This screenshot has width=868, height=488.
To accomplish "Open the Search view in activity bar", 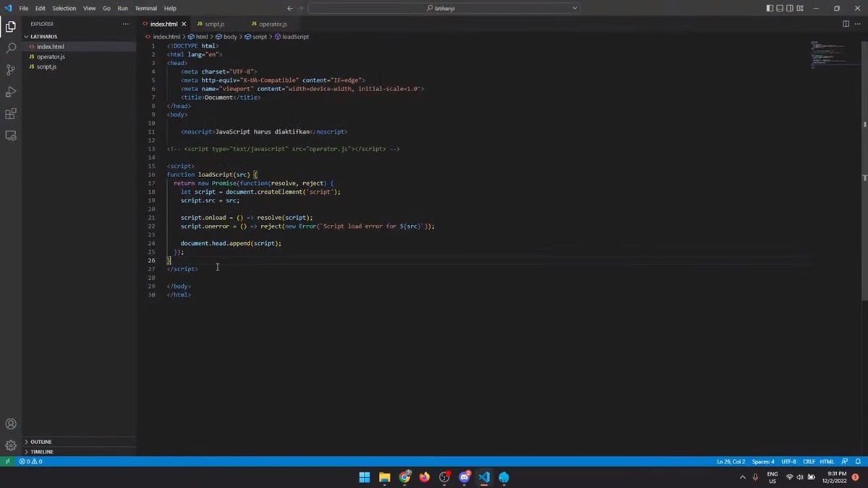I will pyautogui.click(x=11, y=48).
